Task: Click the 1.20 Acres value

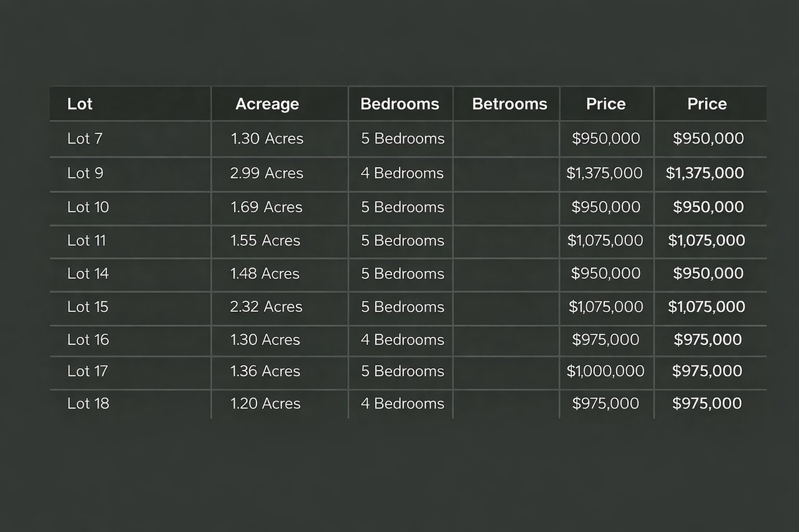Action: (x=265, y=404)
